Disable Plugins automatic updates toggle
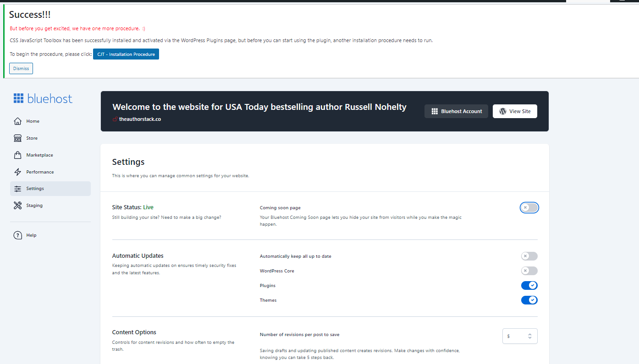 529,286
